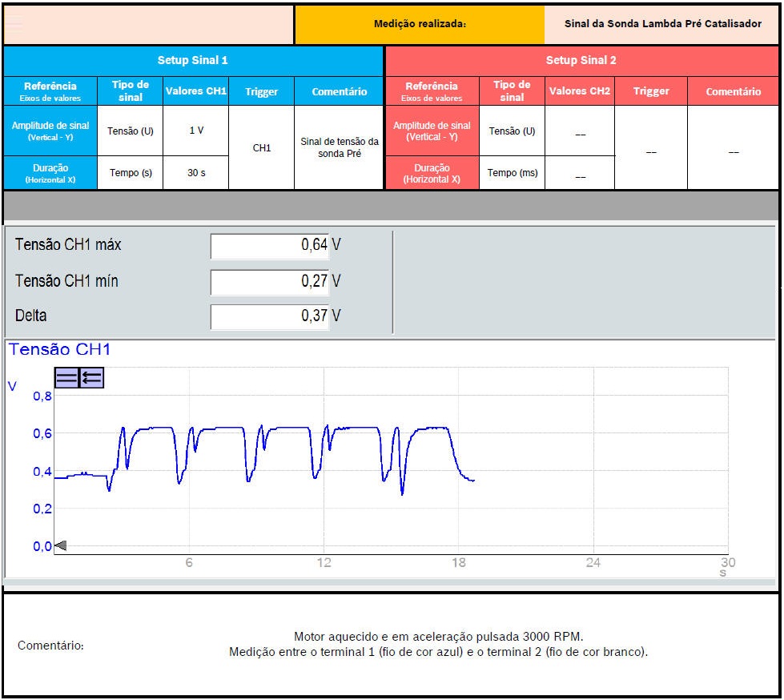Select the Setup Sinal 2 header
This screenshot has height=700, width=784.
click(x=581, y=61)
